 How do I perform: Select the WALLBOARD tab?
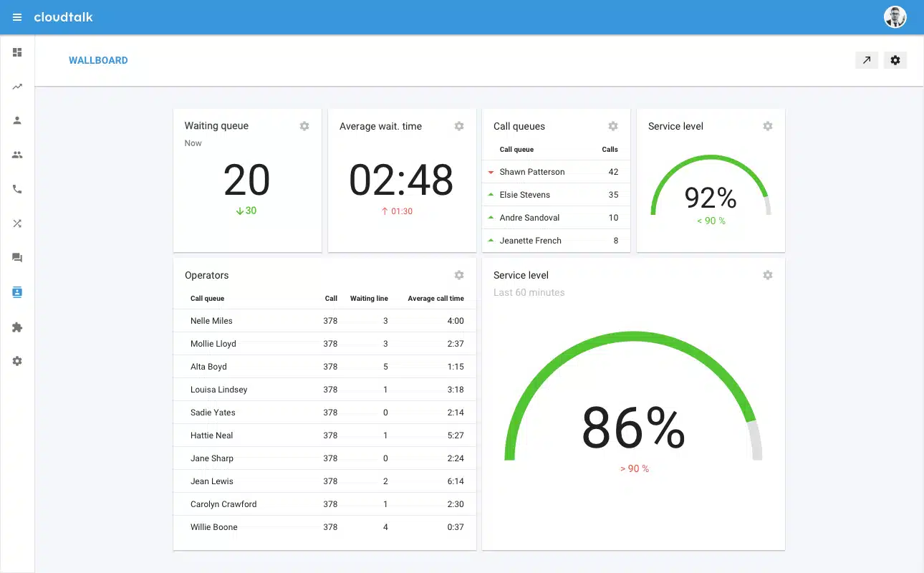pos(98,60)
